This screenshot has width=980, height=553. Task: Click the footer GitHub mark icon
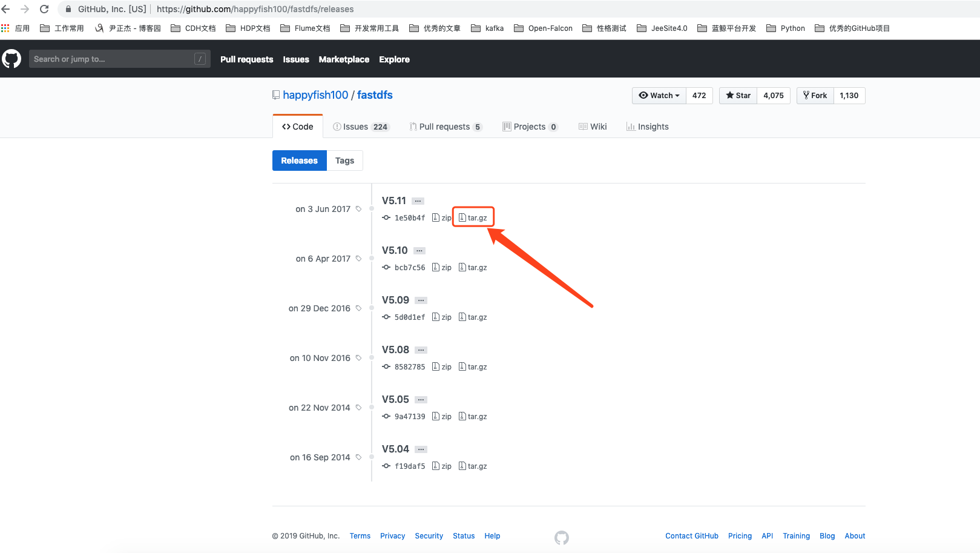tap(562, 537)
